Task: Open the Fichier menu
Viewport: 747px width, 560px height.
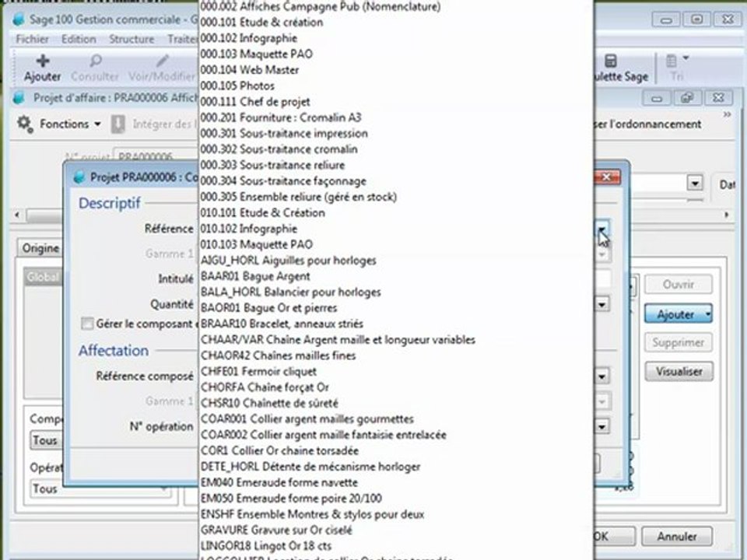Action: [x=33, y=39]
